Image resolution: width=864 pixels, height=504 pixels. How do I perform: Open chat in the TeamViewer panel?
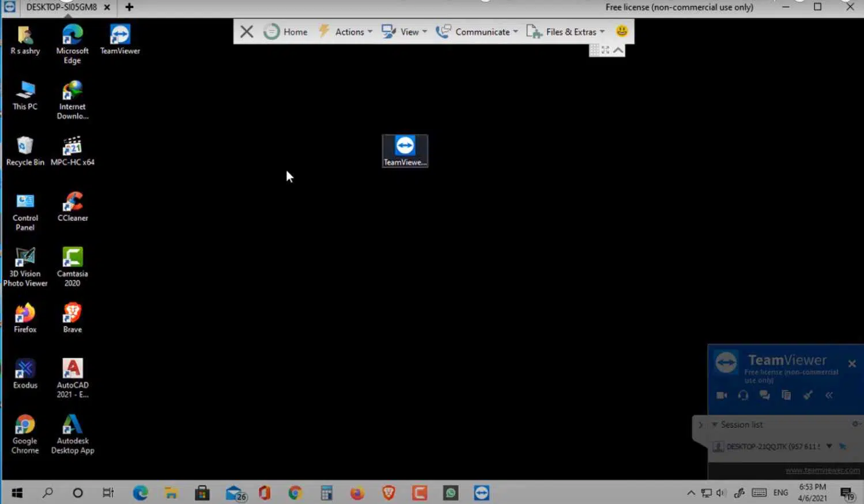coord(765,395)
